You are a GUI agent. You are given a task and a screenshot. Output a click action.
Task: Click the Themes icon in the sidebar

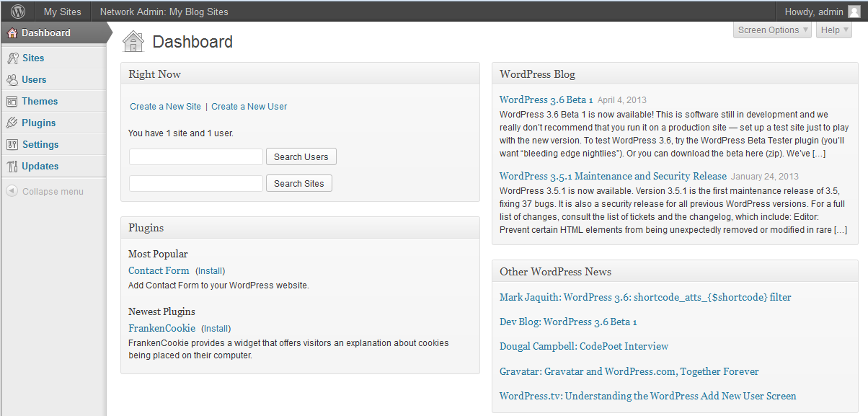12,102
